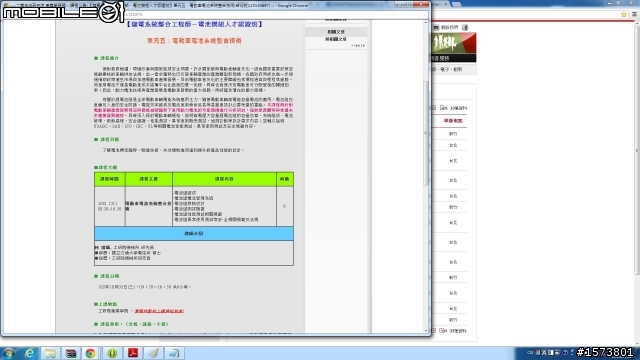Open the Facebook icon on background page
The width and height of the screenshot is (640, 360).
(x=465, y=27)
